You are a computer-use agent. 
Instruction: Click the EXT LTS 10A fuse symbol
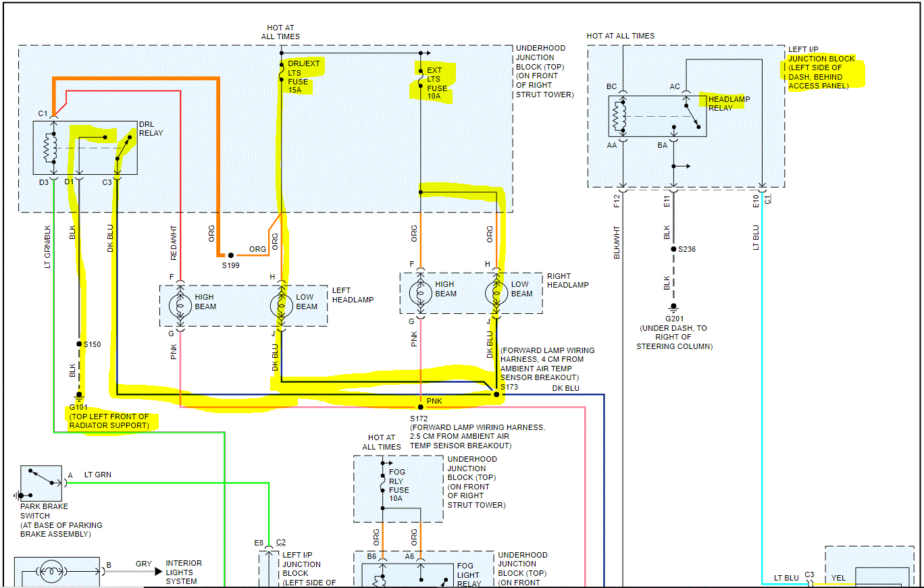421,78
